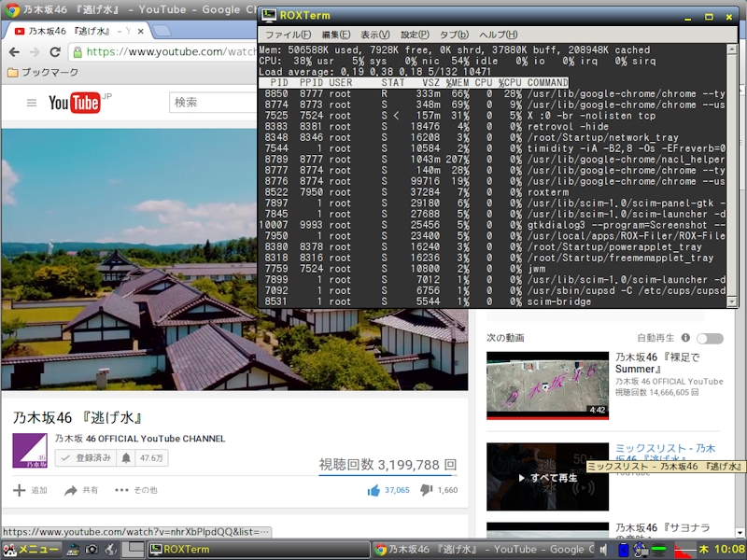Click the ROXTerm title bar terminal icon

click(269, 15)
